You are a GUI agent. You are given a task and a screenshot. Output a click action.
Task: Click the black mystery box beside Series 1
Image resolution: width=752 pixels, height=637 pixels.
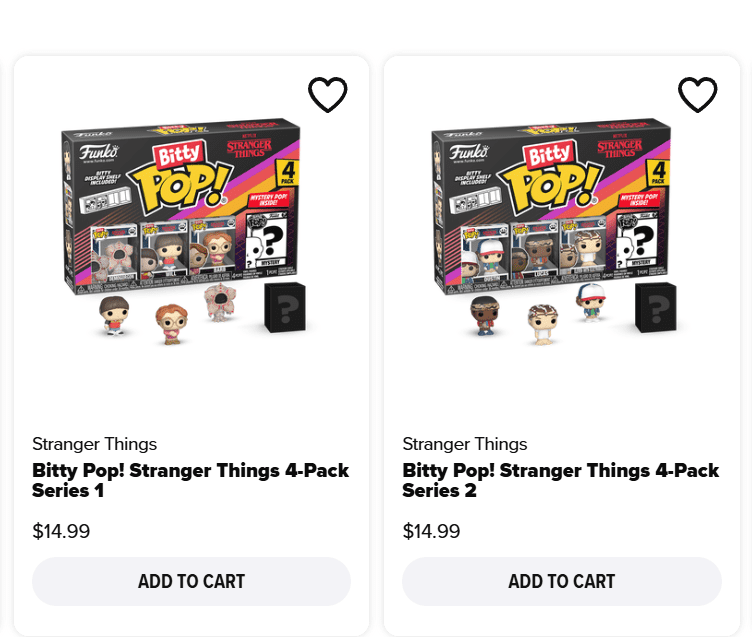click(285, 307)
